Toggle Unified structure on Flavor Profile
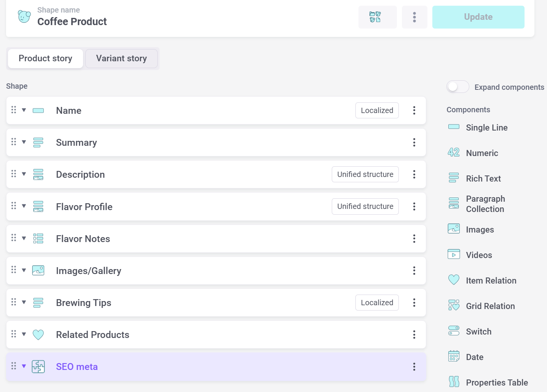This screenshot has height=392, width=547. pos(365,206)
